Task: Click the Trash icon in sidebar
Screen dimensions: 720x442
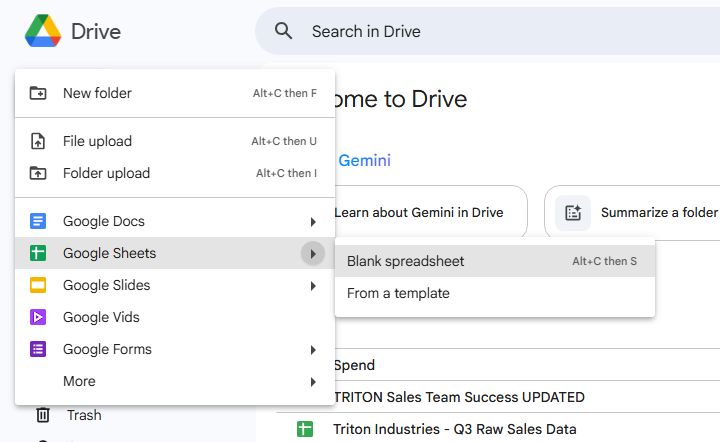Action: pyautogui.click(x=43, y=415)
